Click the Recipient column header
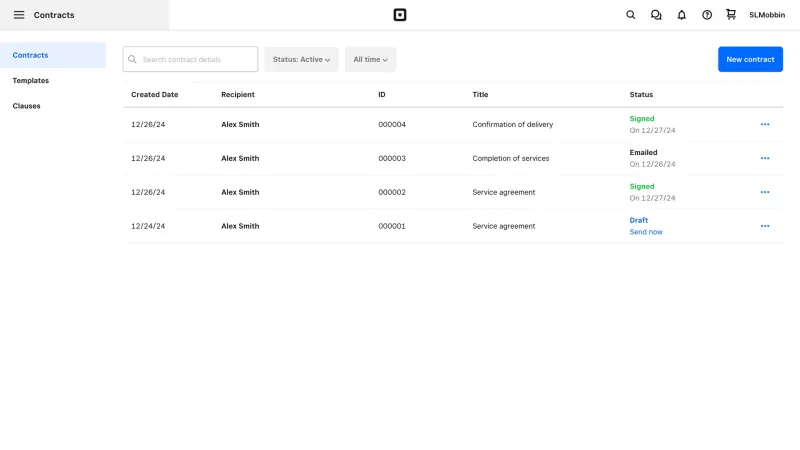The height and width of the screenshot is (450, 800). click(x=238, y=94)
